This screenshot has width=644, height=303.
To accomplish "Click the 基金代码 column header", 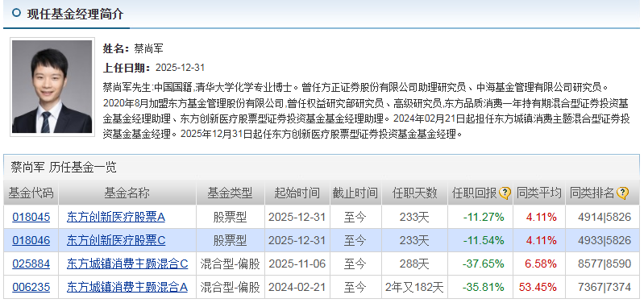I will pyautogui.click(x=31, y=193).
